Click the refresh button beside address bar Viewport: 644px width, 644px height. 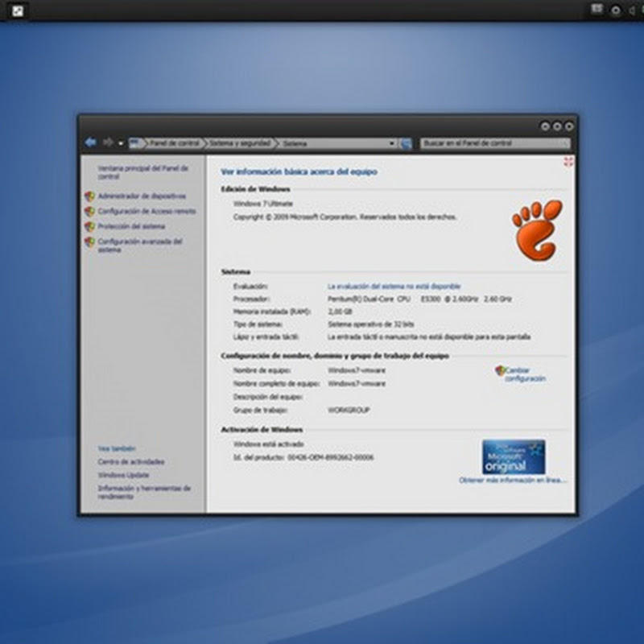click(406, 143)
